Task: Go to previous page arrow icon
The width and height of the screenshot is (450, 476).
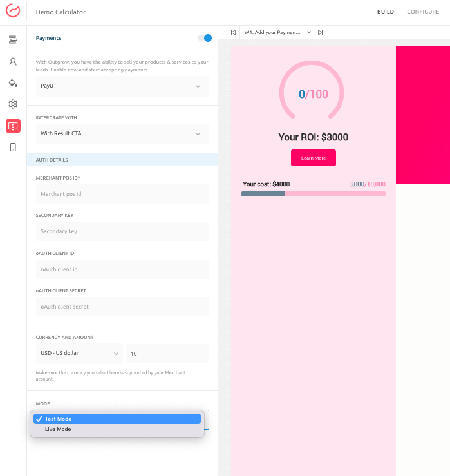Action: coord(233,32)
